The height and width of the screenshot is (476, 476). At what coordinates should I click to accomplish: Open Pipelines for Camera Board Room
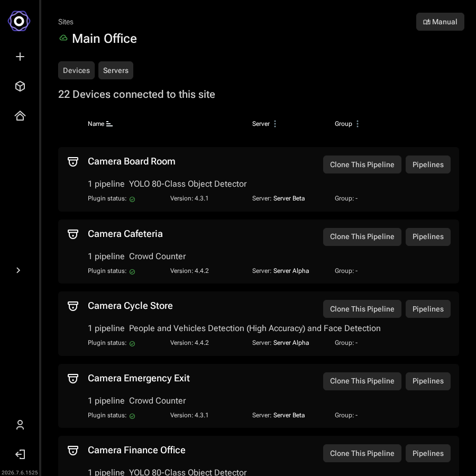tap(428, 164)
